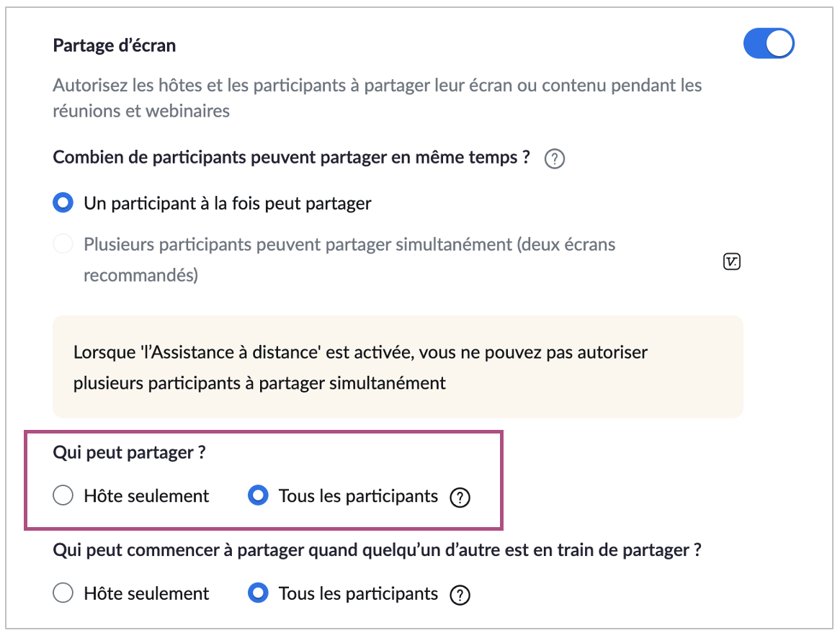Screen dimensions: 840x638
Task: Open help icon in "Qui peut partager ?" row
Action: (460, 498)
